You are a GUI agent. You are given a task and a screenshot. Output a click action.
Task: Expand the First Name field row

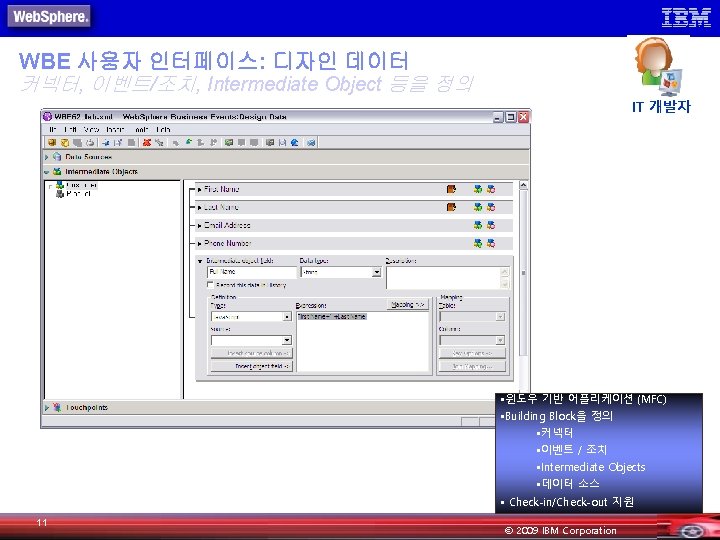(199, 189)
